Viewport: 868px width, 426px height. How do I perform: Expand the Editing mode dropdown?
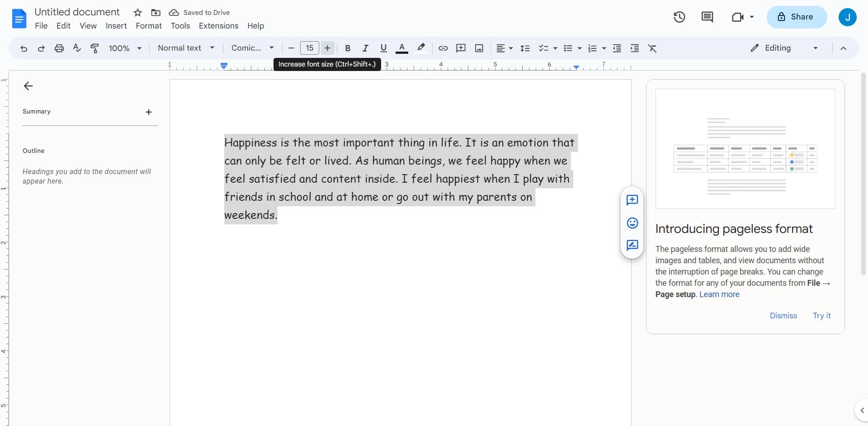pos(783,48)
